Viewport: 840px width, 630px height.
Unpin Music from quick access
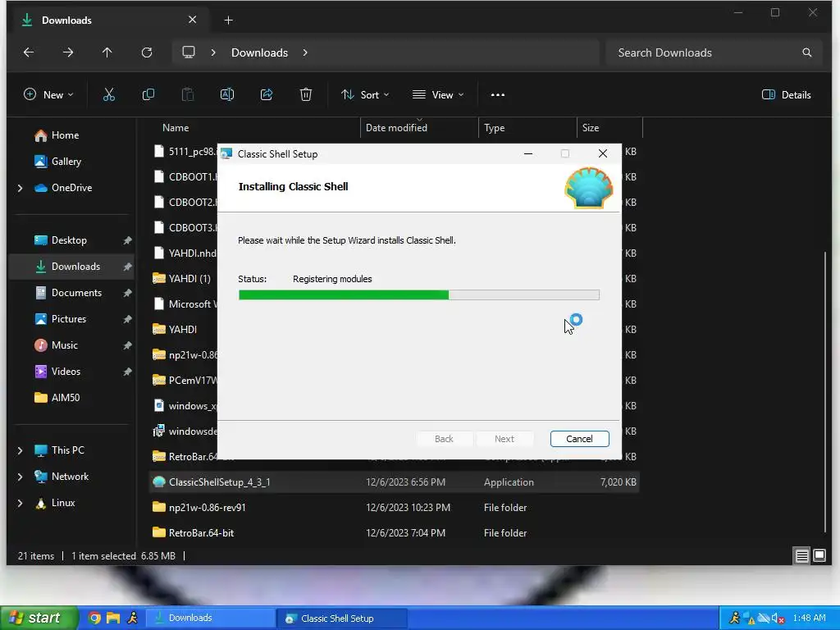127,345
